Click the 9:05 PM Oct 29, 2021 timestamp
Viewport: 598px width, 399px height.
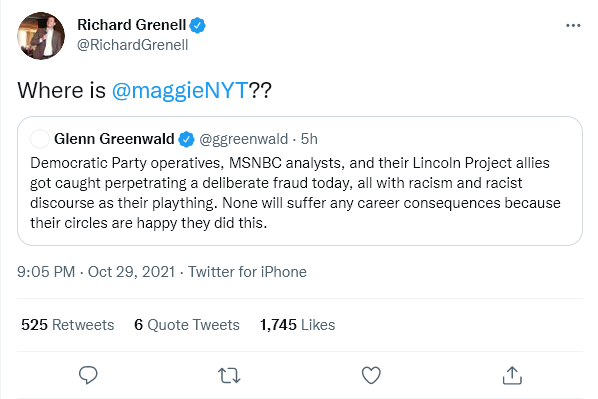(x=96, y=272)
